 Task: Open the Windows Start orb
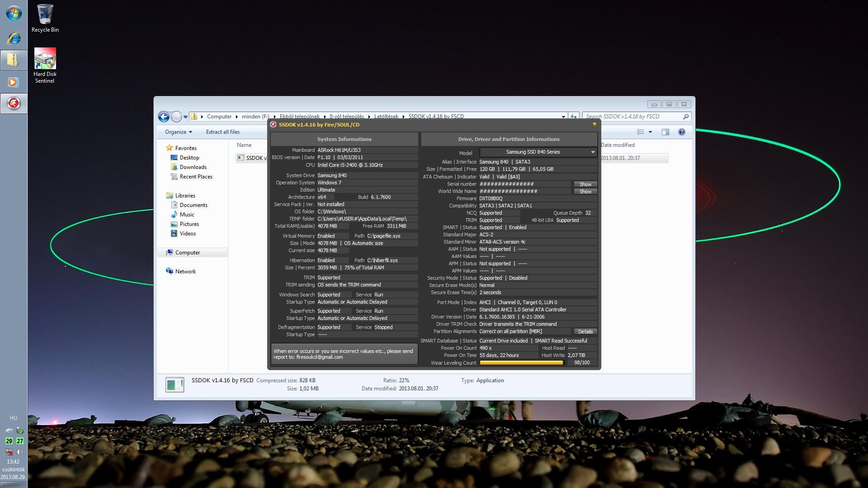[14, 13]
